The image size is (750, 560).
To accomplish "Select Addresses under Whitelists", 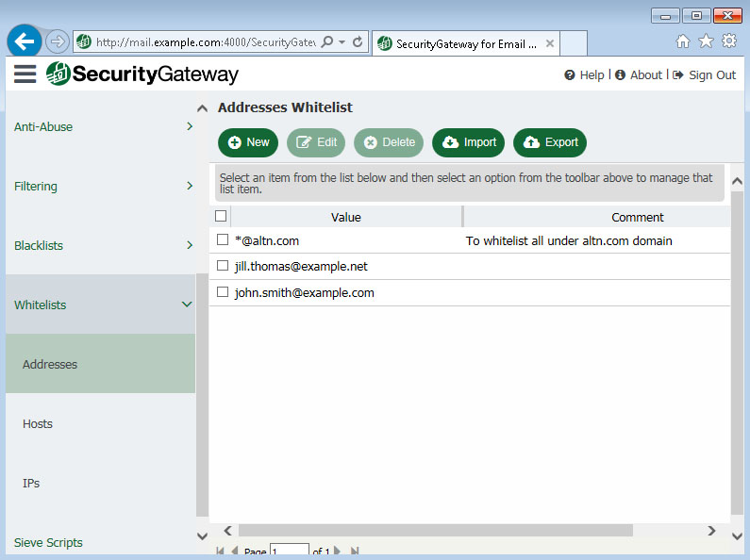I will [x=100, y=364].
